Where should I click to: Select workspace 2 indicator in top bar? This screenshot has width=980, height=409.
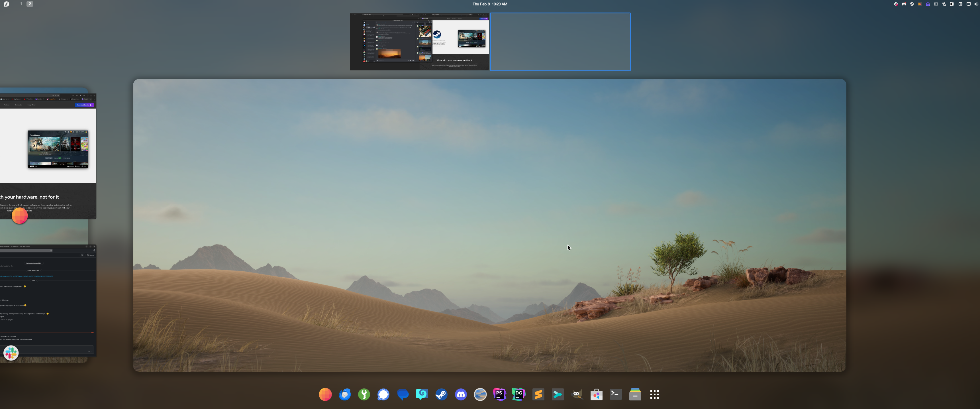pos(30,4)
